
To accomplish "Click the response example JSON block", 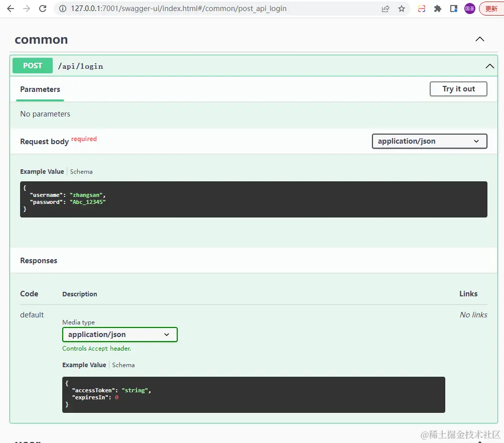I will (254, 394).
